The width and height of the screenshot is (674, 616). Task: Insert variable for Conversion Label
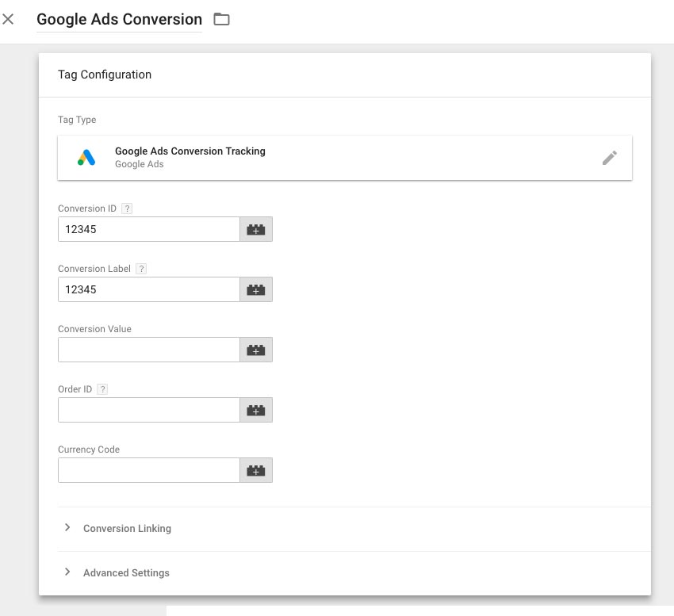pos(256,289)
